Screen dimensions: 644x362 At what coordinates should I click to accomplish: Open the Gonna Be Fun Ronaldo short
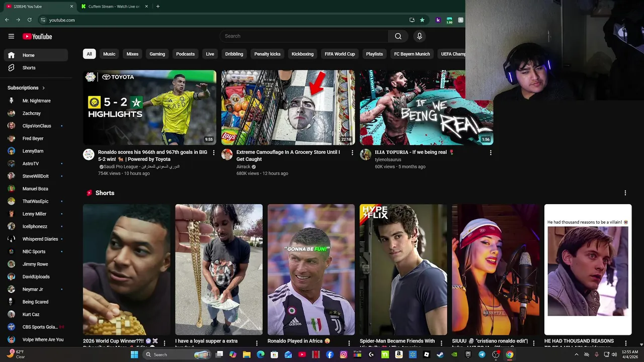pos(311,269)
